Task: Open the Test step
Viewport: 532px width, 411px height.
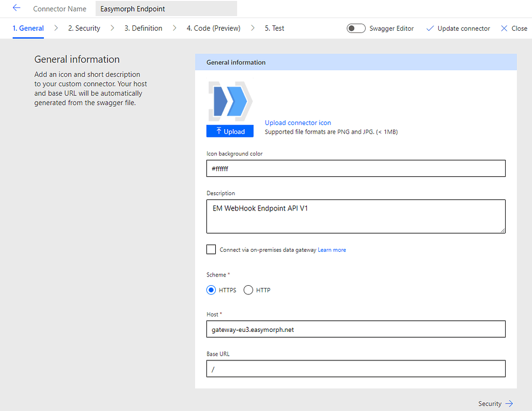Action: 274,28
